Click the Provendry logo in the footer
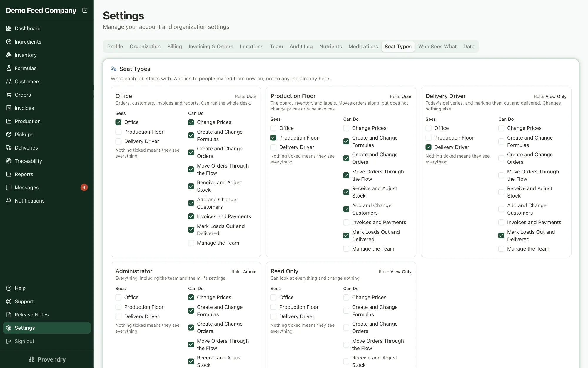Screen dimensions: 588x368 pos(47,359)
